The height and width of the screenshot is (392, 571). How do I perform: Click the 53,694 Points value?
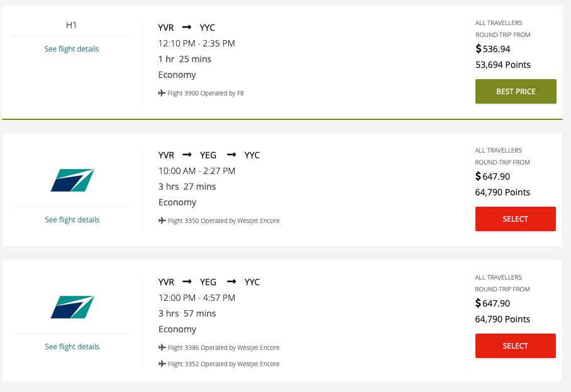pos(502,64)
